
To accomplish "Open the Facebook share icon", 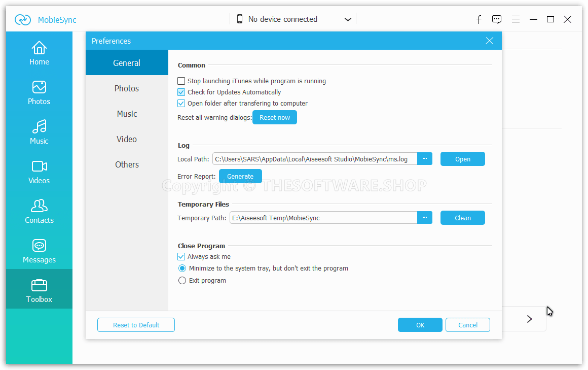I will (479, 19).
